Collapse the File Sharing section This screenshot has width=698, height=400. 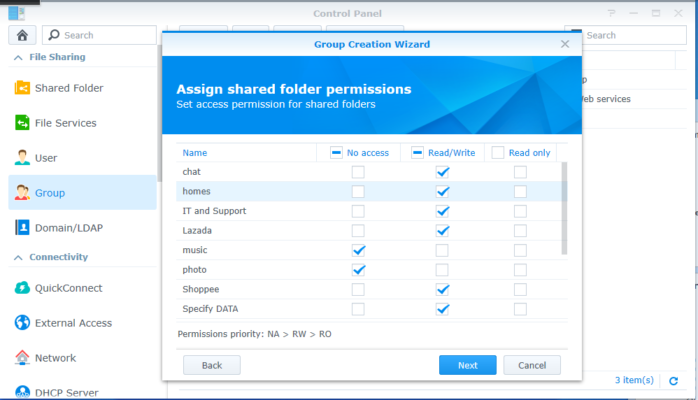18,57
